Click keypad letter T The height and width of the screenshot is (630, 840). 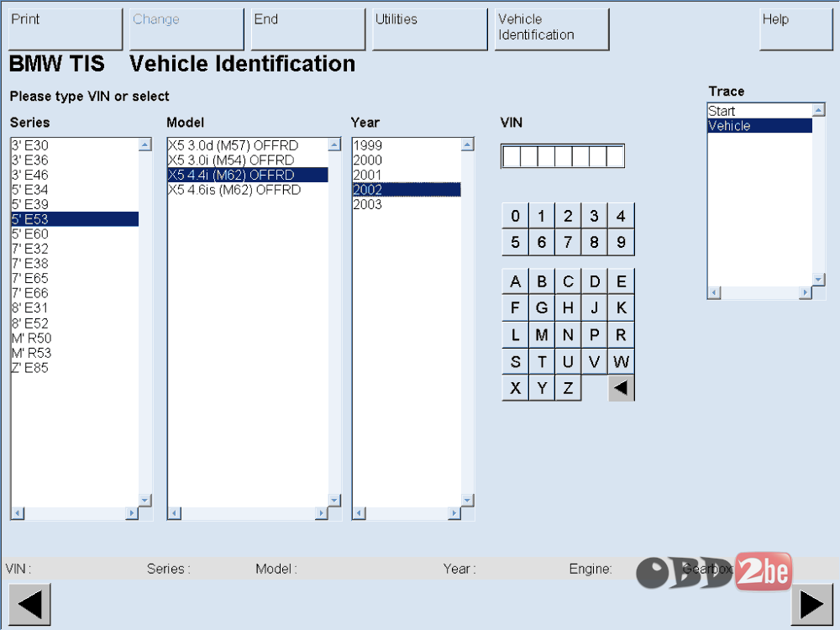click(542, 361)
